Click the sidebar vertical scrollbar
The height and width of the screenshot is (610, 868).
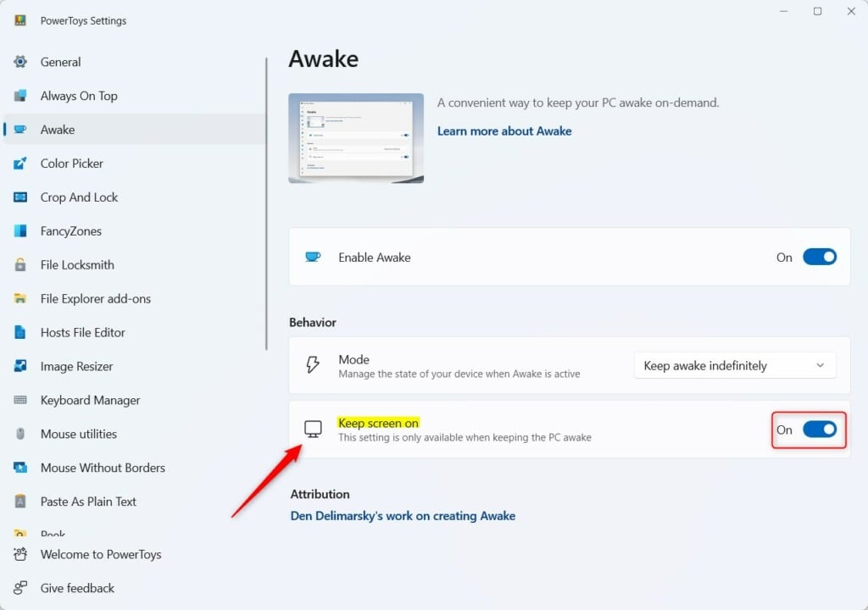(x=266, y=203)
